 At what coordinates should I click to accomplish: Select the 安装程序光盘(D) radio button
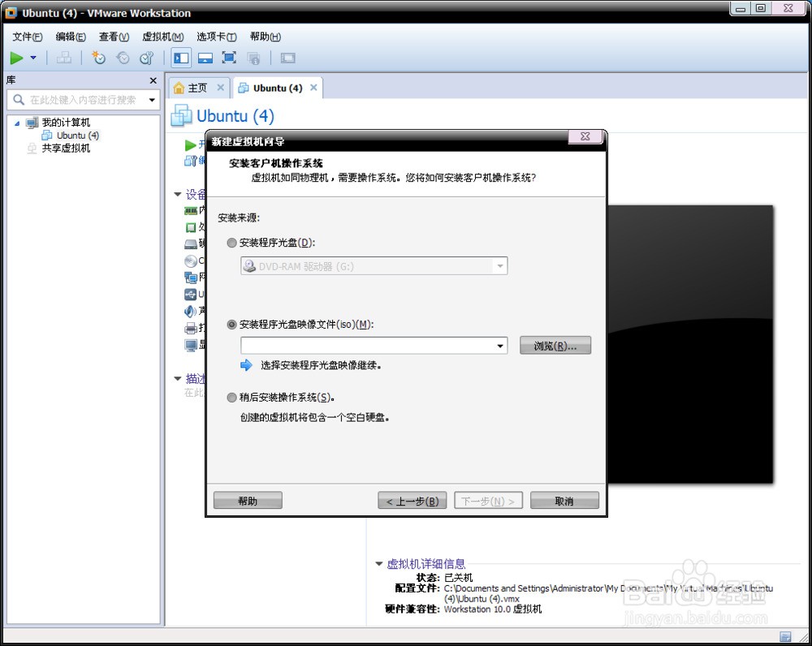tap(231, 243)
